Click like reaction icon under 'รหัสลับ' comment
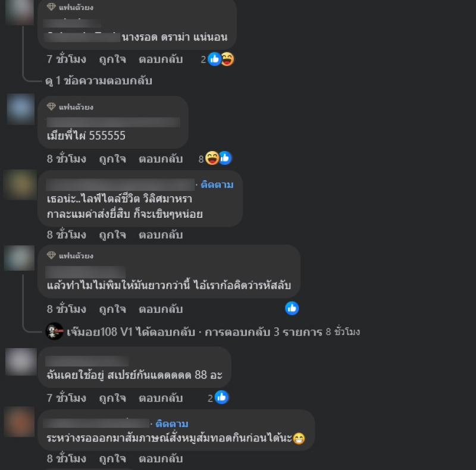The width and height of the screenshot is (476, 470). tap(292, 309)
